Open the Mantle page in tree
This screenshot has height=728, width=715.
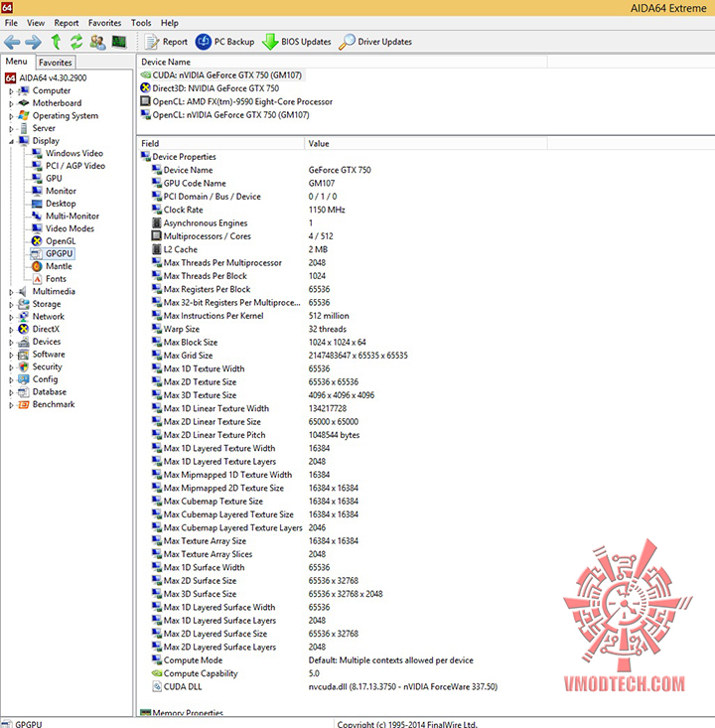[x=52, y=266]
